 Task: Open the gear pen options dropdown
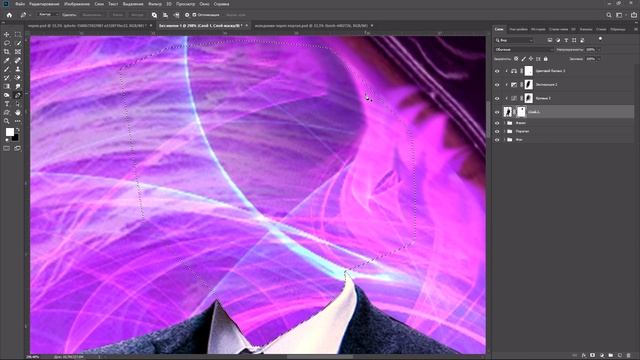point(187,15)
